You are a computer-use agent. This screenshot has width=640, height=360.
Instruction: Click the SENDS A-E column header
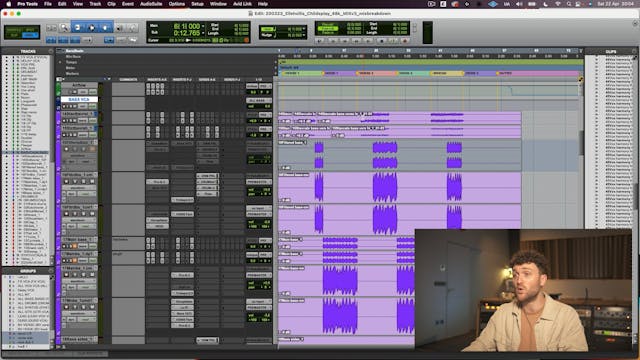click(207, 79)
